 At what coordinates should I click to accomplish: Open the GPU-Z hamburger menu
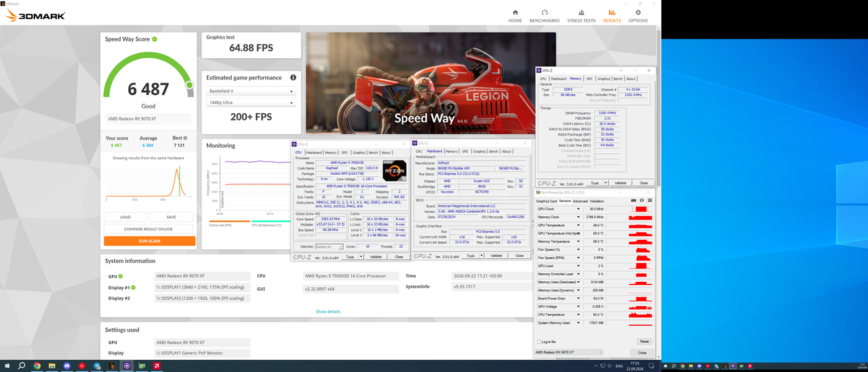[x=650, y=201]
